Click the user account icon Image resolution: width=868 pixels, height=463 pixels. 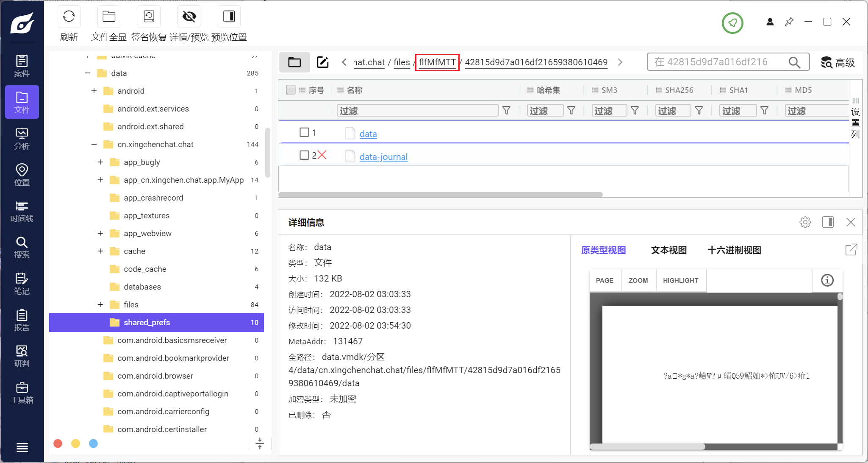pos(770,22)
